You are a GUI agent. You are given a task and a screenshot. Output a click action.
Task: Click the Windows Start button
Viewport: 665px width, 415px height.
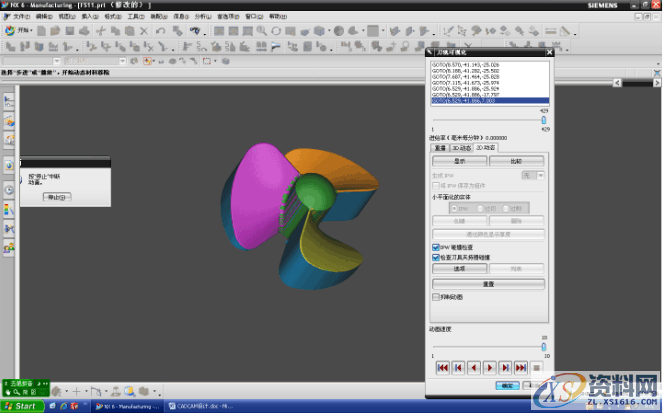(20, 406)
